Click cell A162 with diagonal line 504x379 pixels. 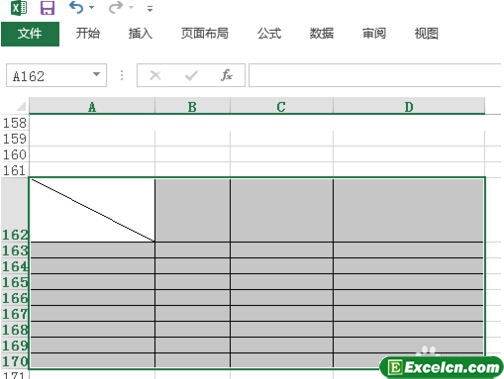(x=92, y=210)
